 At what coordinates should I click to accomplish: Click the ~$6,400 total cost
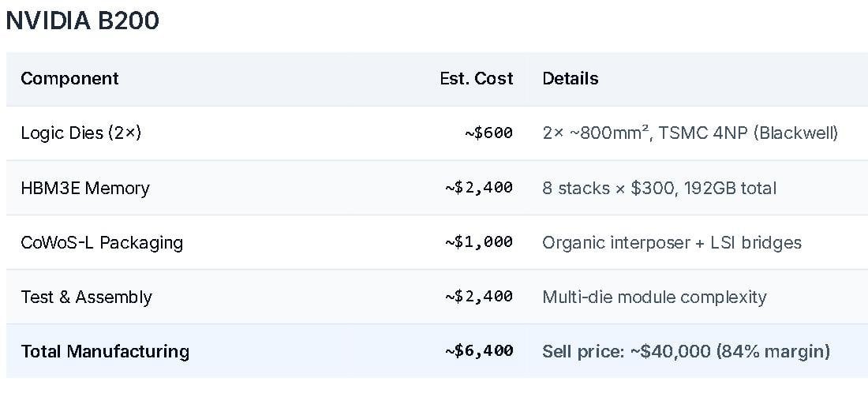click(478, 351)
